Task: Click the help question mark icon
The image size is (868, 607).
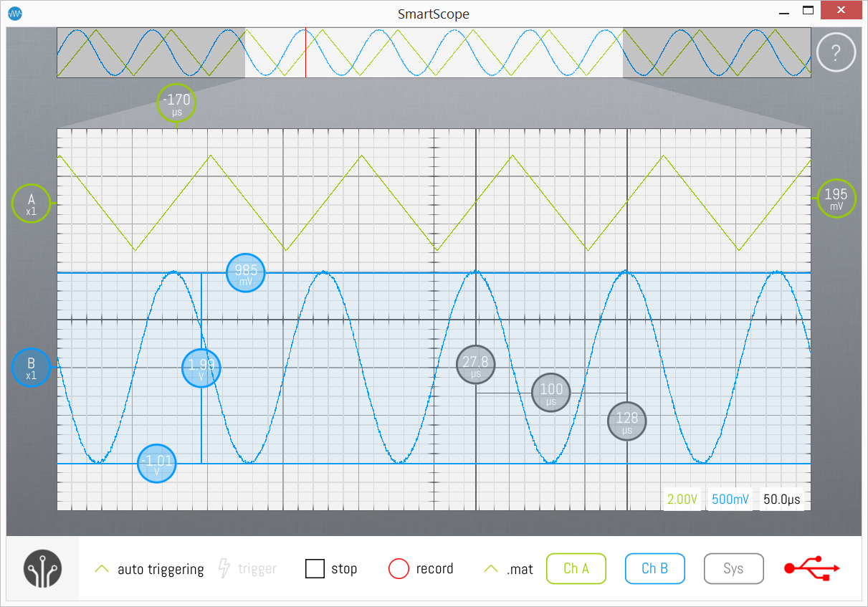Action: 836,53
